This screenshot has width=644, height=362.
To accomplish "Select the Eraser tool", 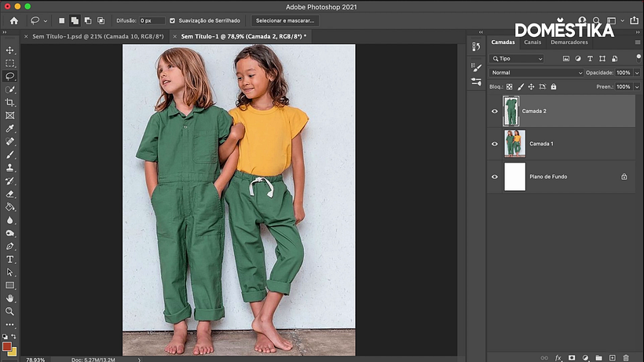I will (x=10, y=194).
